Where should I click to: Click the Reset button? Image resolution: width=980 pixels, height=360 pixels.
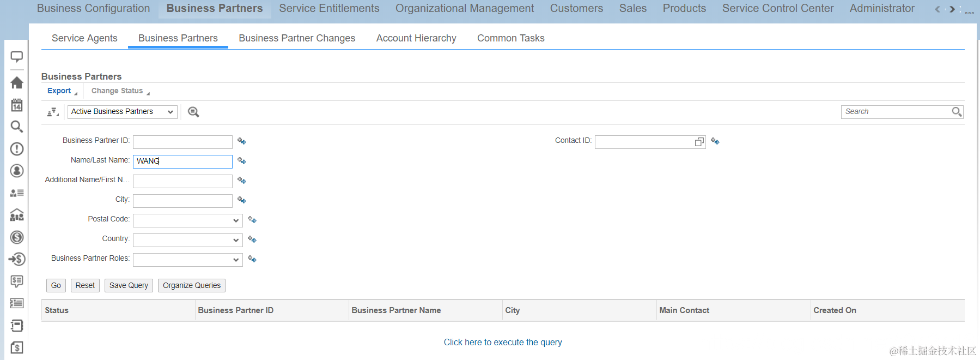85,285
